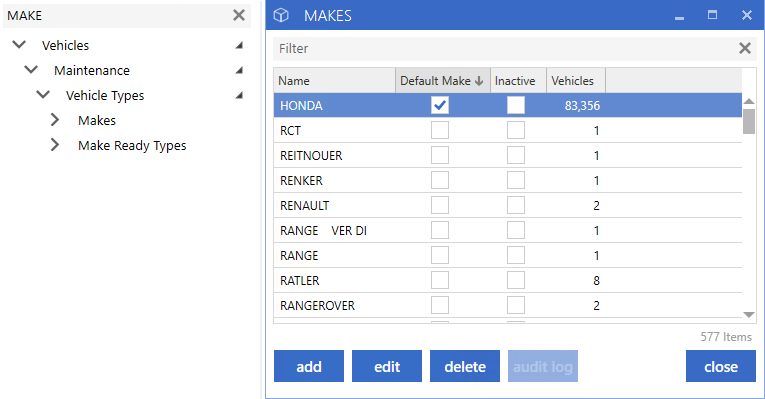Click the delete button
The width and height of the screenshot is (765, 399).
465,366
